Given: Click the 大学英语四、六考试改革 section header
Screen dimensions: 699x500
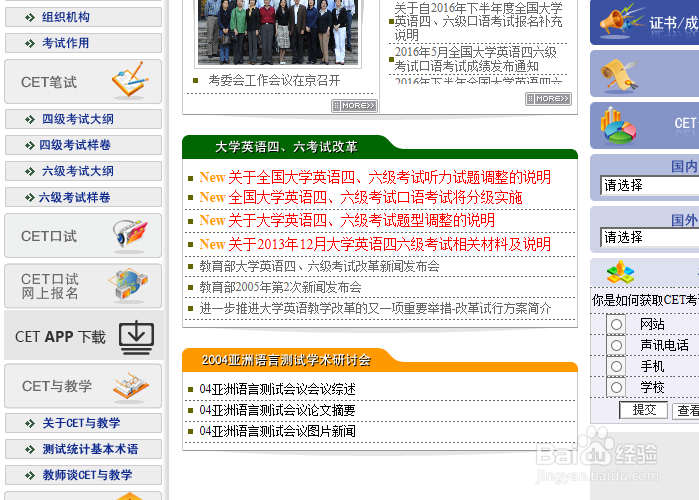Looking at the screenshot, I should pyautogui.click(x=286, y=147).
